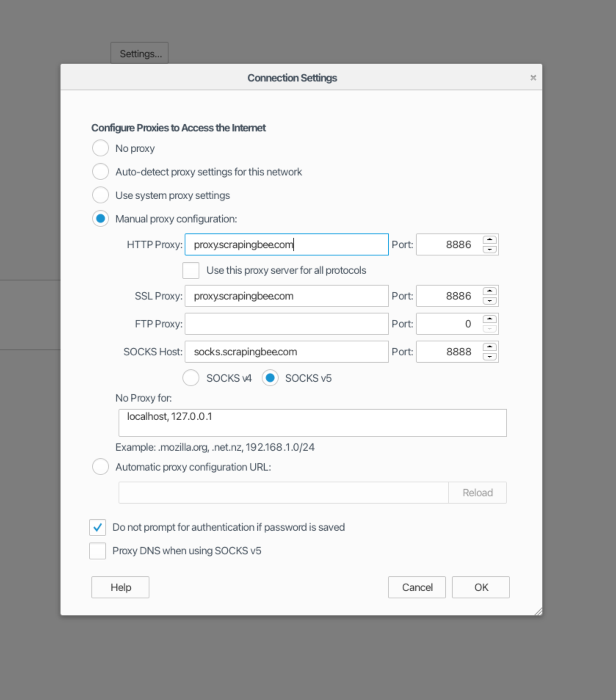Viewport: 616px width, 700px height.
Task: Close the Connection Settings dialog
Action: [533, 78]
